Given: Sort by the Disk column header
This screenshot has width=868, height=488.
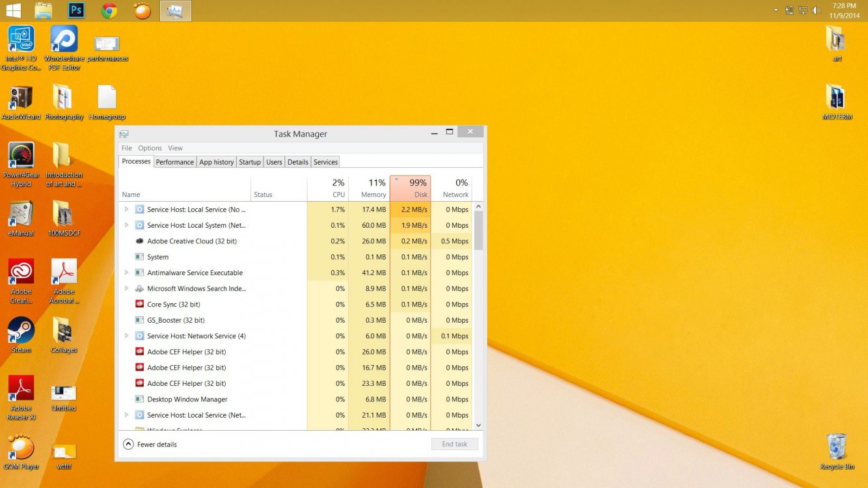Looking at the screenshot, I should point(410,188).
